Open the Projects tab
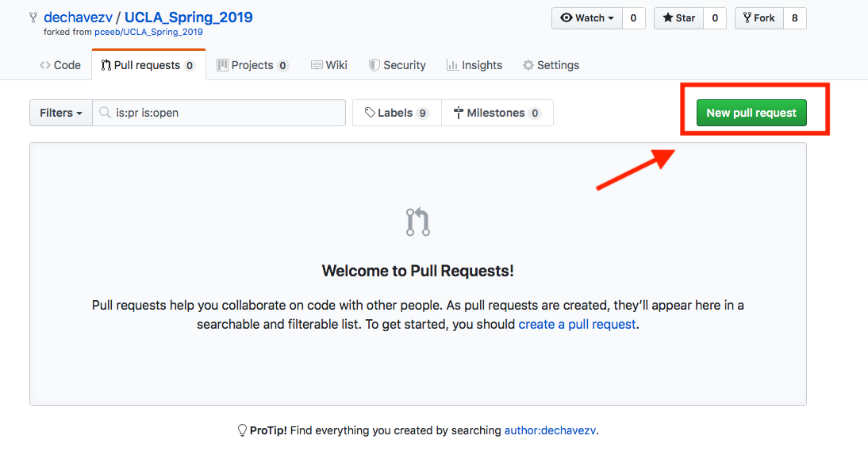This screenshot has height=451, width=868. click(x=252, y=65)
